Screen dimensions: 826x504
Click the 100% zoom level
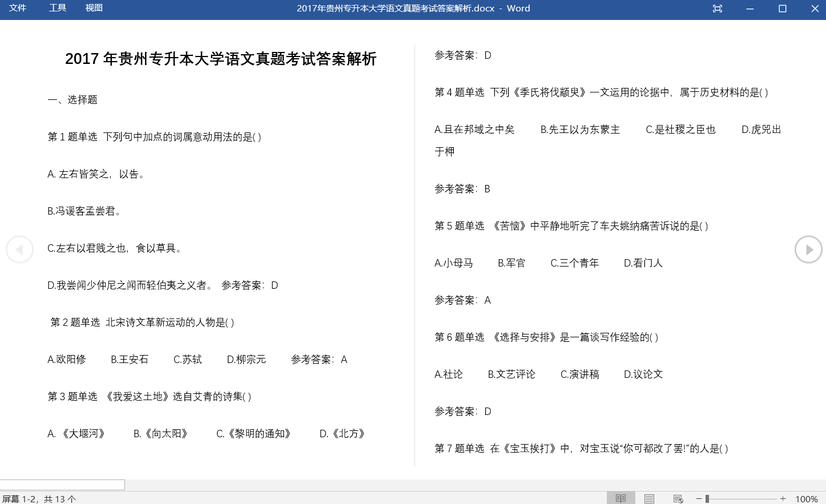(x=807, y=499)
